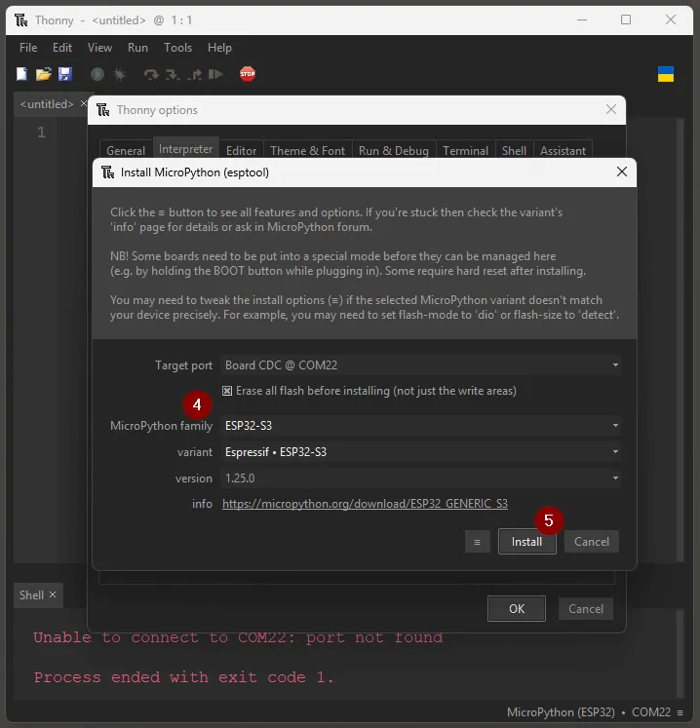Click the Ukraine flag icon in the toolbar
This screenshot has height=728, width=700.
point(666,74)
